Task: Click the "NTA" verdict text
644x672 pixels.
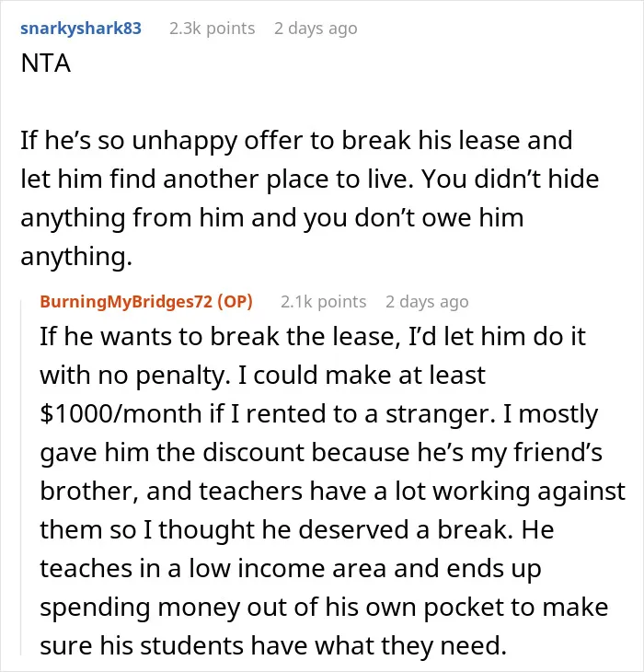Action: tap(45, 64)
